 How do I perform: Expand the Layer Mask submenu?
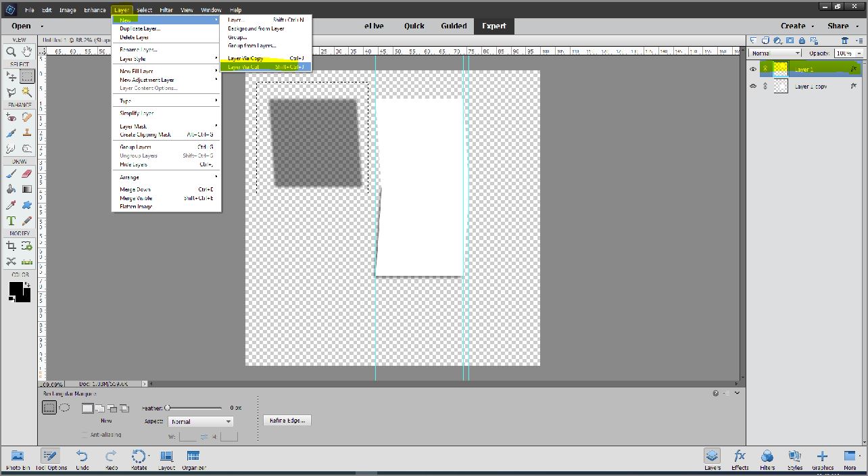pos(166,126)
